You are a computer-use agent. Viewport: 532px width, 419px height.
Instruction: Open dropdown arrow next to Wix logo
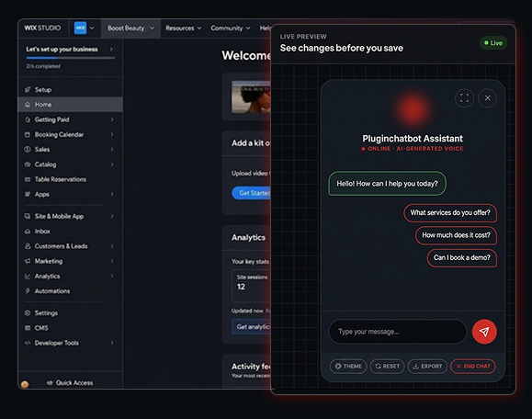(x=92, y=28)
